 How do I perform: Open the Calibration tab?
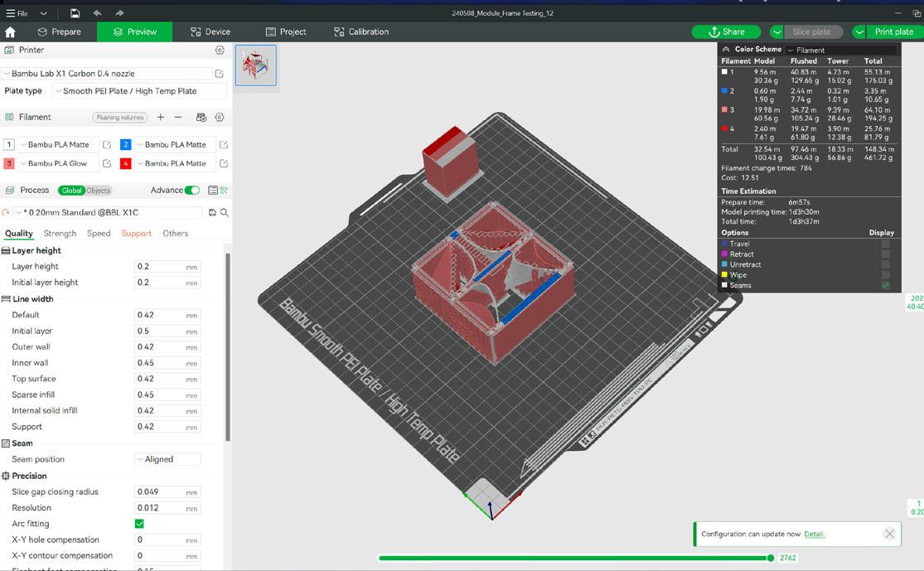point(361,31)
